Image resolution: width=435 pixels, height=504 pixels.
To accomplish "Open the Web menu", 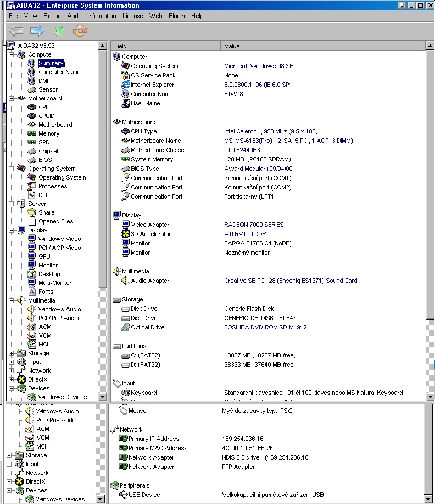I will tap(155, 16).
